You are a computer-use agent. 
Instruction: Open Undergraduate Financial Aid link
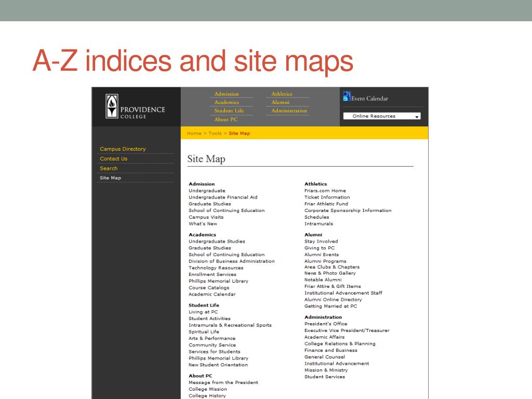(x=223, y=197)
